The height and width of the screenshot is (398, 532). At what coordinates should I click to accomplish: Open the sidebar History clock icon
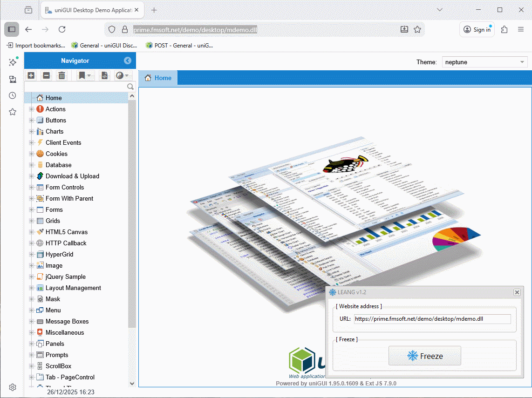click(x=13, y=95)
